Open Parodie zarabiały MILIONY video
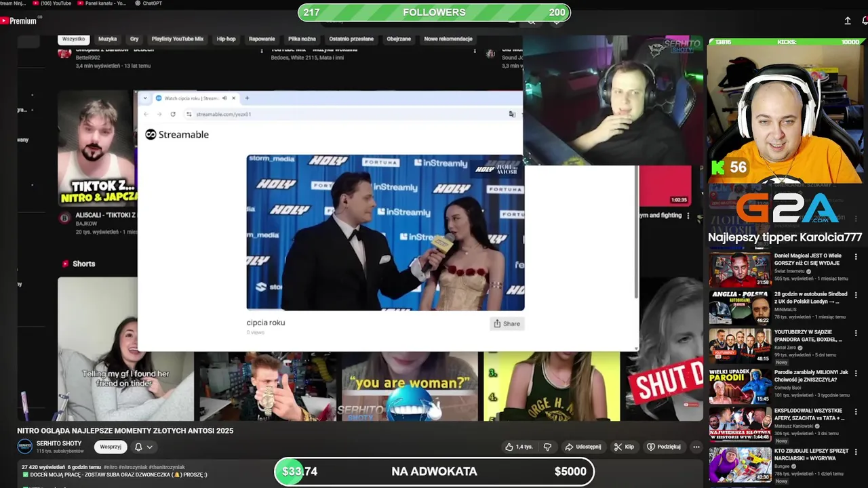Screen dimensions: 868x488 pyautogui.click(x=811, y=375)
